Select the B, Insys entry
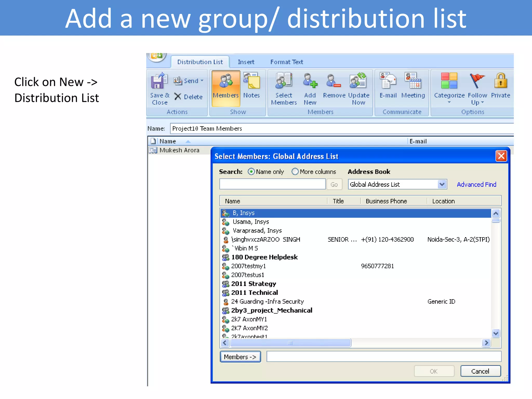This screenshot has width=532, height=399. pyautogui.click(x=356, y=213)
